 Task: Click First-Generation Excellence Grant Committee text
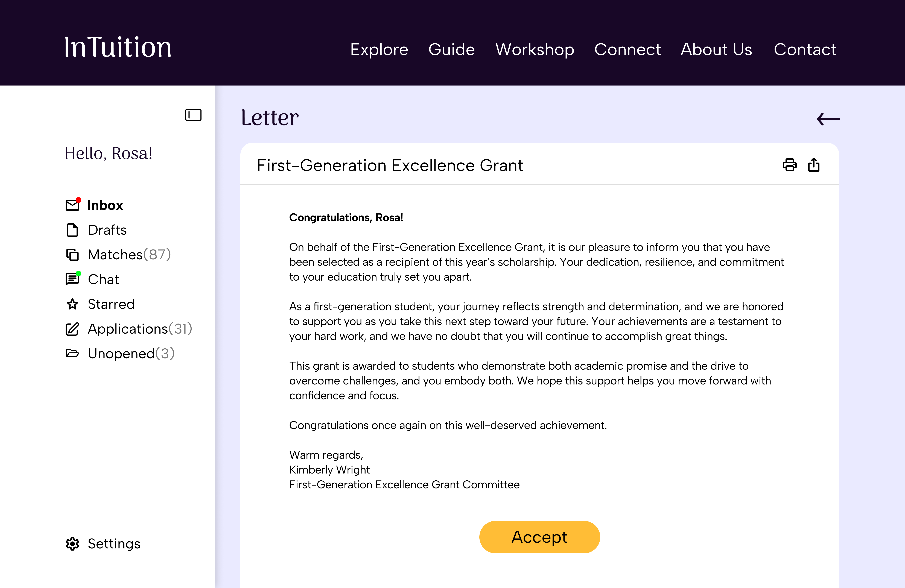[x=404, y=485]
